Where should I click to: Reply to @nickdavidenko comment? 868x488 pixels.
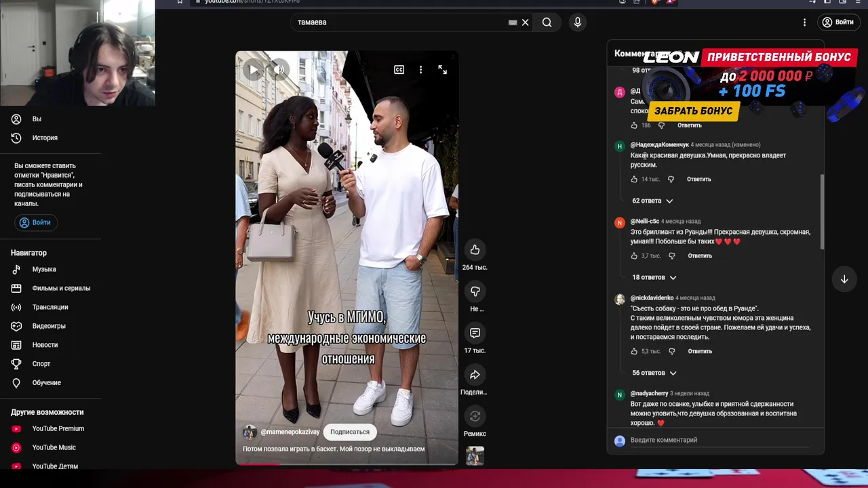(700, 351)
